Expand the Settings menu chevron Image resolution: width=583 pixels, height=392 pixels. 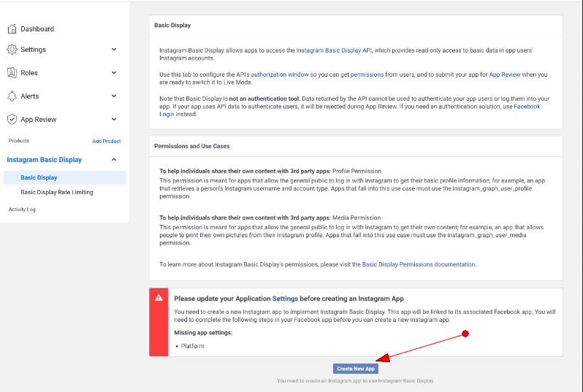pos(114,50)
